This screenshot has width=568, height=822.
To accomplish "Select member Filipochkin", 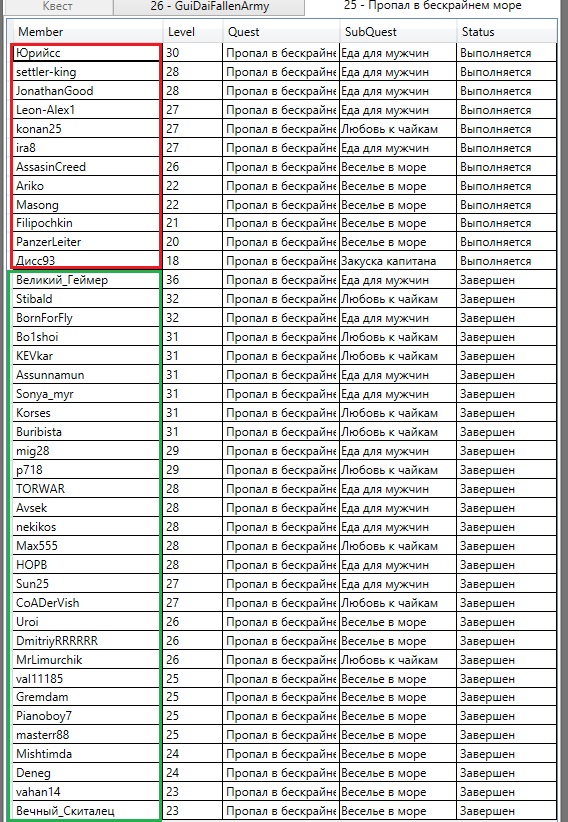I will pos(86,223).
